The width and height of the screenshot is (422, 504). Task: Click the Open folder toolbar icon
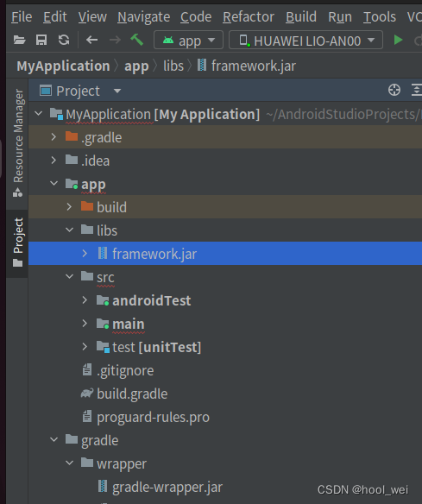(x=19, y=41)
